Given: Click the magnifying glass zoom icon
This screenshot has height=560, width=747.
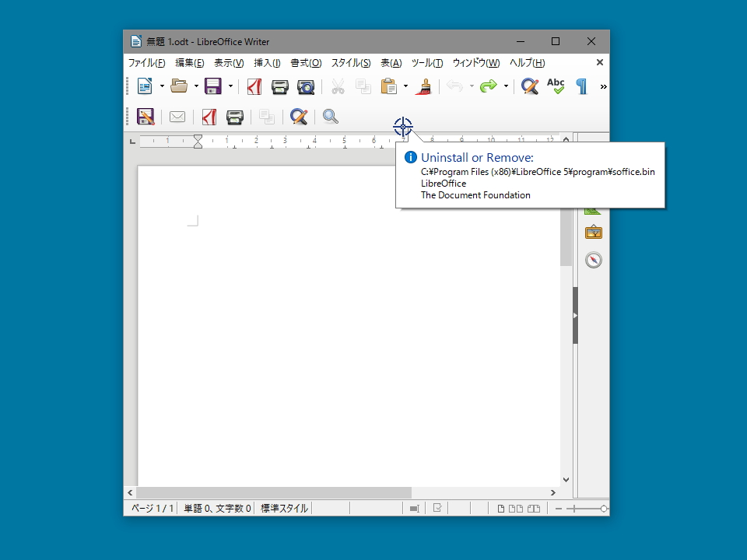Looking at the screenshot, I should (330, 117).
